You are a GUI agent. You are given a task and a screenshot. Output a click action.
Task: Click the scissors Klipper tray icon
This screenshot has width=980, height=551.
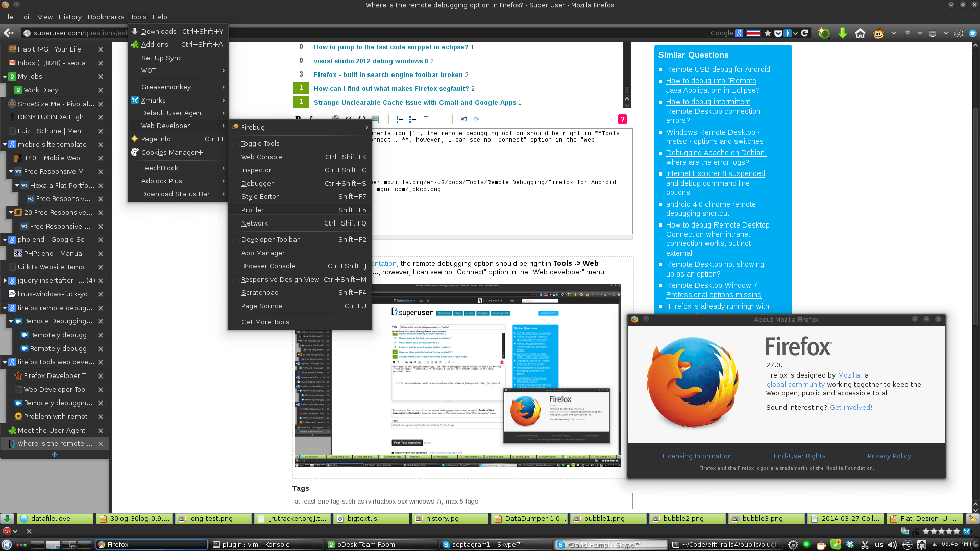click(865, 545)
